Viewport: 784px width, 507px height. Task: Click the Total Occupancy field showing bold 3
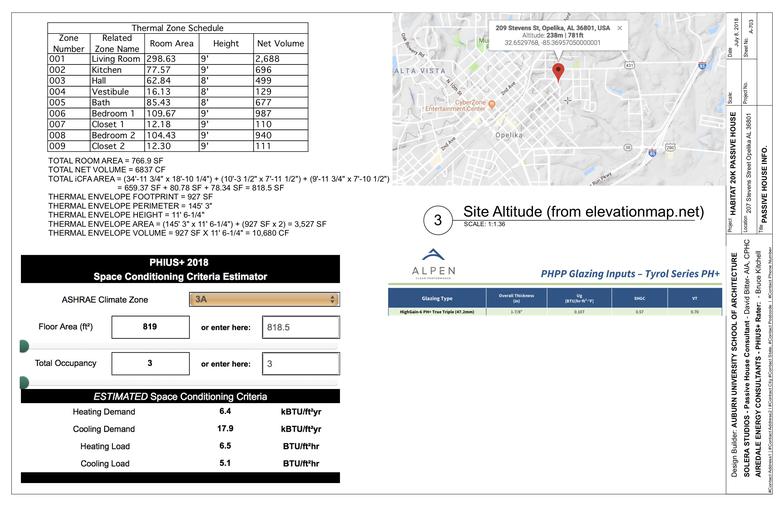(x=150, y=364)
